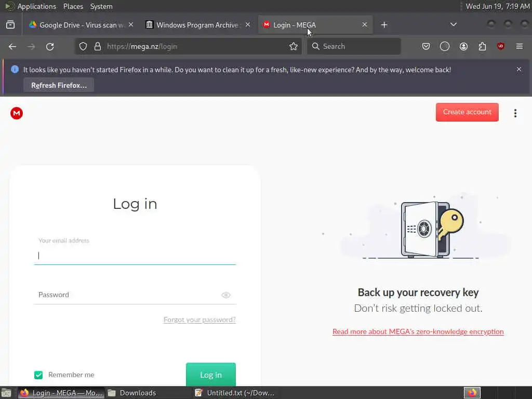Open zero-knowledge encryption read more link
This screenshot has height=399, width=532.
click(x=418, y=331)
